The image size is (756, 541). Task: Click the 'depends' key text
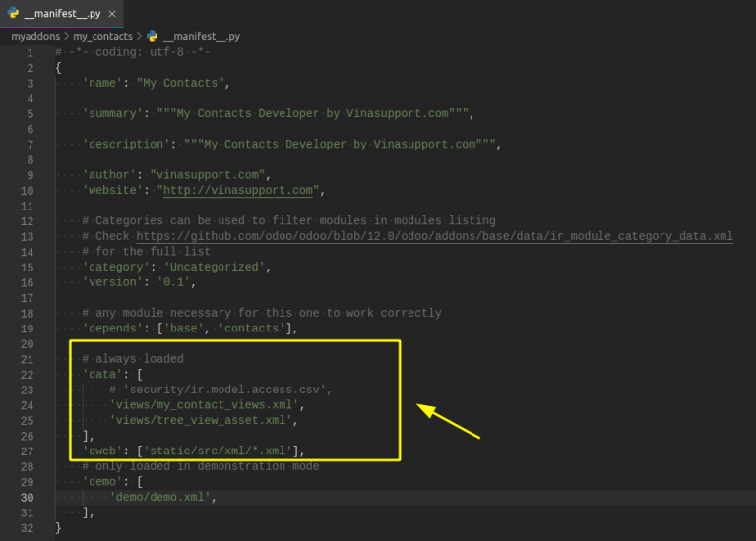(112, 329)
